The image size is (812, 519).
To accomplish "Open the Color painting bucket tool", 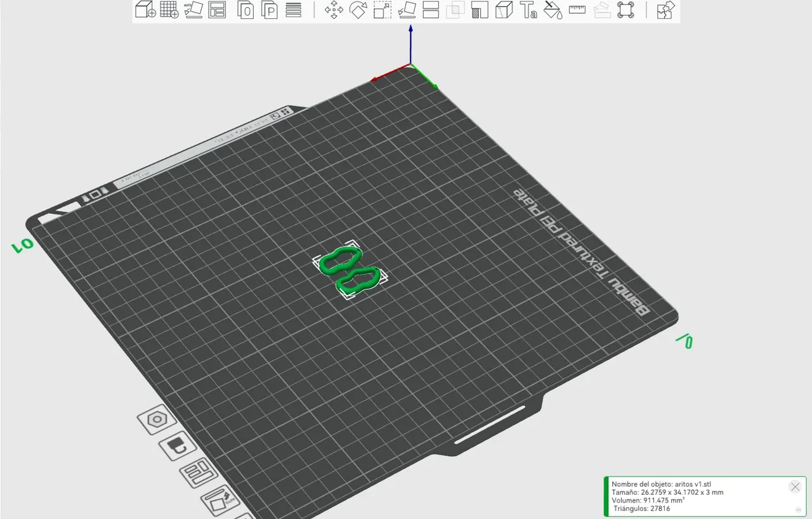I will (x=553, y=10).
